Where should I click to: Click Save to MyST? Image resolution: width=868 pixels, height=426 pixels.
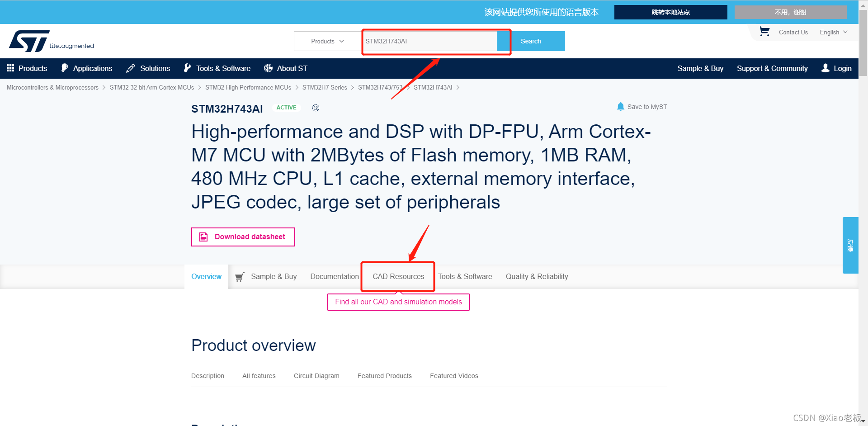(647, 107)
